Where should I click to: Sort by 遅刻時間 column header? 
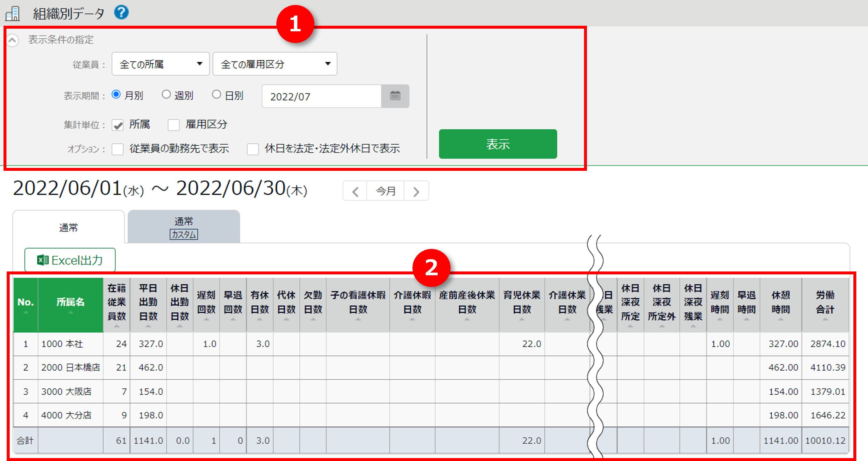coord(720,305)
